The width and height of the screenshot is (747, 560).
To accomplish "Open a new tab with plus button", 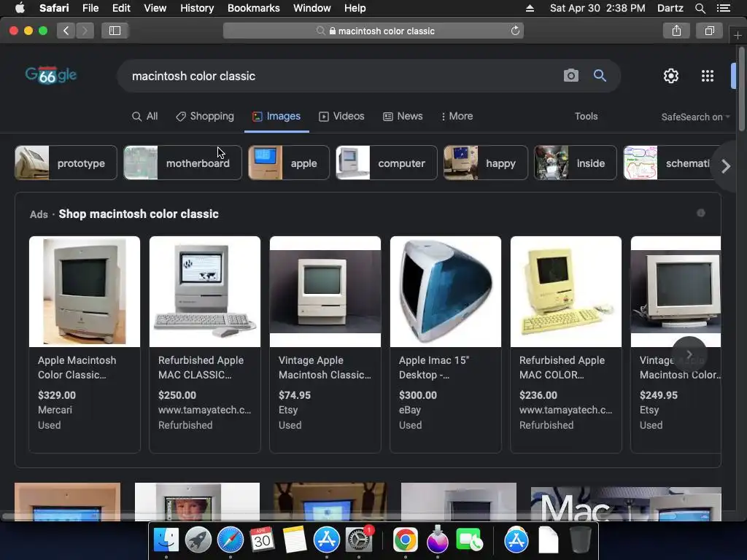I will pyautogui.click(x=738, y=35).
